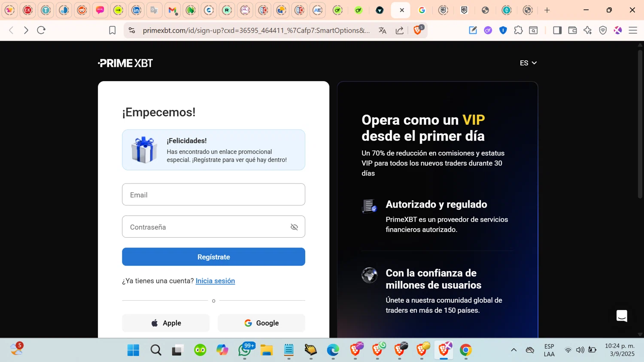Switch to the Gmail pinned tab
This screenshot has width=644, height=362.
click(173, 10)
